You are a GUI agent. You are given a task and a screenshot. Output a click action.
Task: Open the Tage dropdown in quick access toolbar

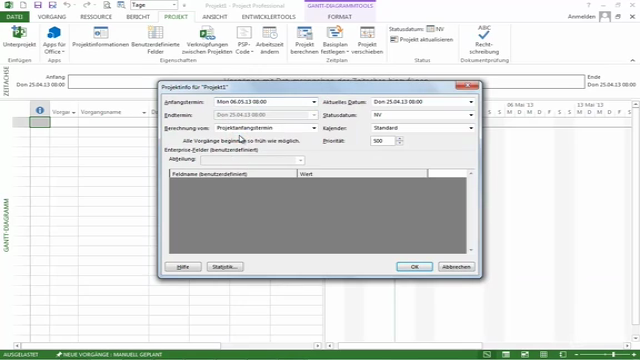[174, 5]
